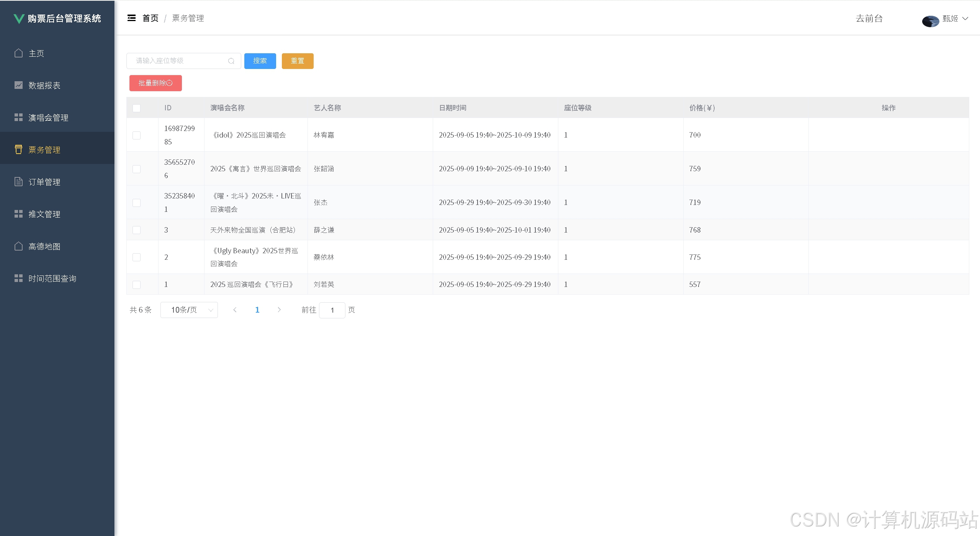
Task: Click price value 775
Action: coord(695,257)
